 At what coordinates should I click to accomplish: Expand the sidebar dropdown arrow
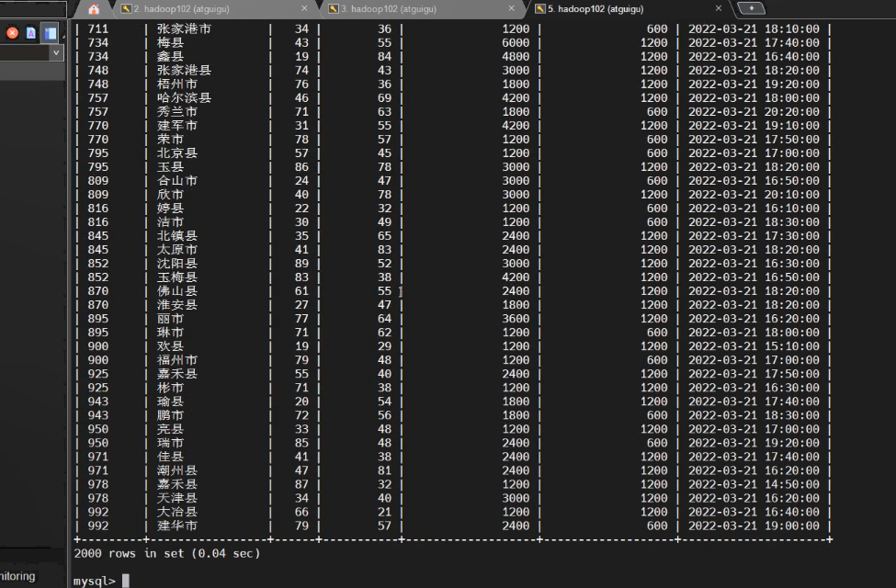point(56,52)
